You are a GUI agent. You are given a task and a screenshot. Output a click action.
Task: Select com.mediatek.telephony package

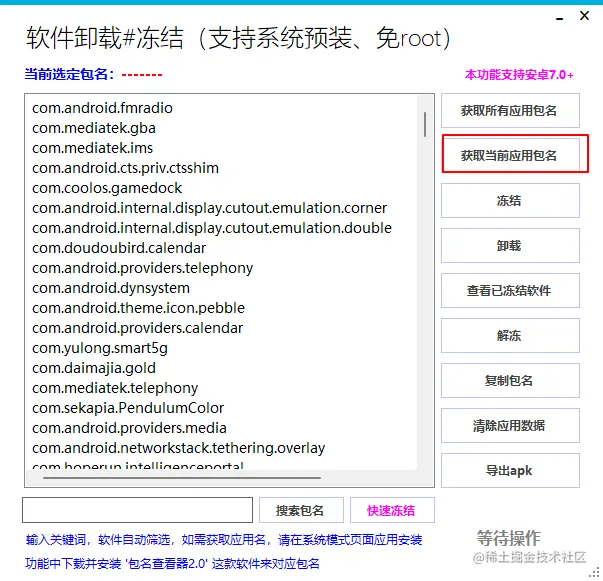click(115, 388)
